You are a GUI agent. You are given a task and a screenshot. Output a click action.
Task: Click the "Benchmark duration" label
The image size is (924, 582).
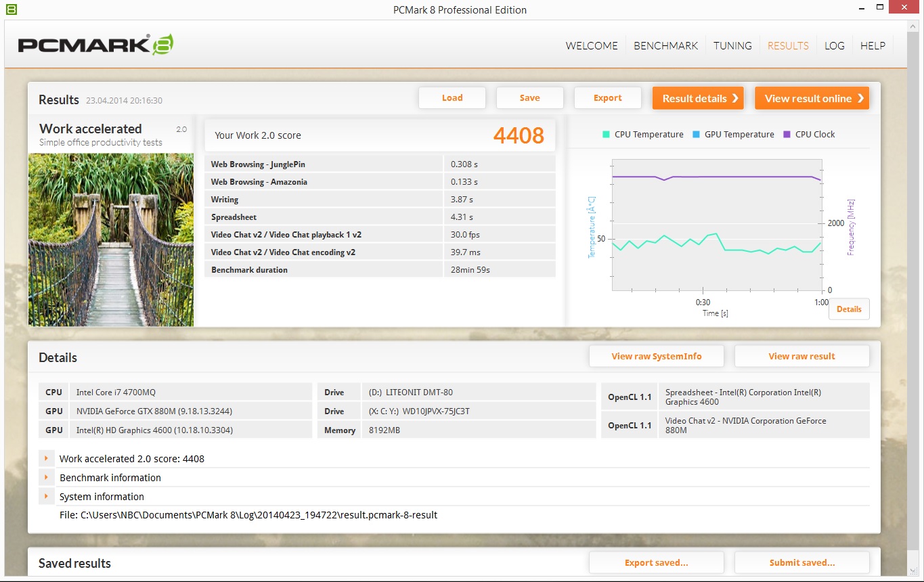point(249,270)
